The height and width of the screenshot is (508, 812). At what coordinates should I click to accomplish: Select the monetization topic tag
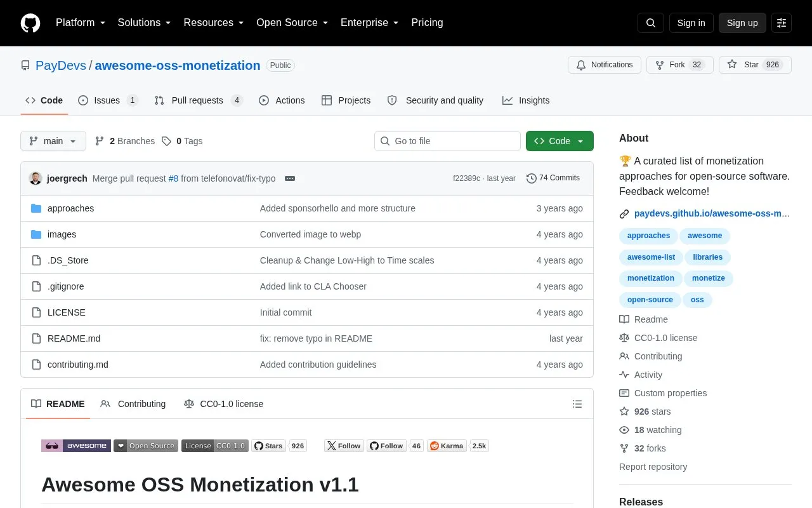click(x=651, y=278)
